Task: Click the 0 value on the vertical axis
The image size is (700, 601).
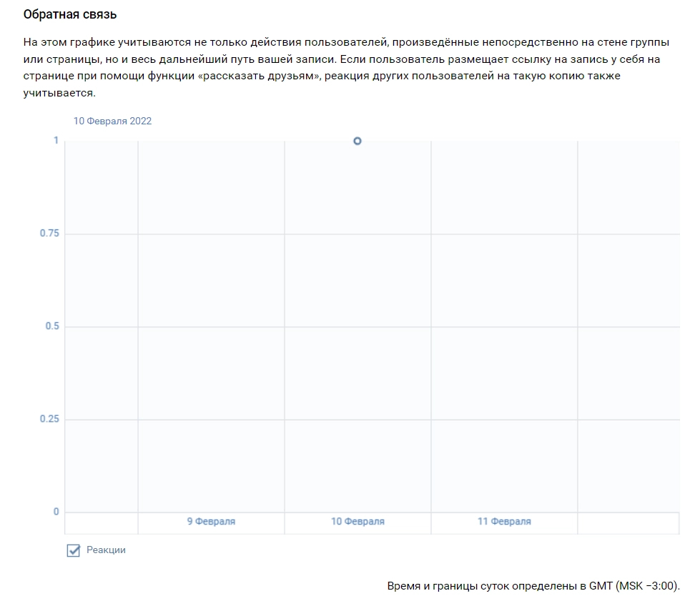Action: point(56,512)
